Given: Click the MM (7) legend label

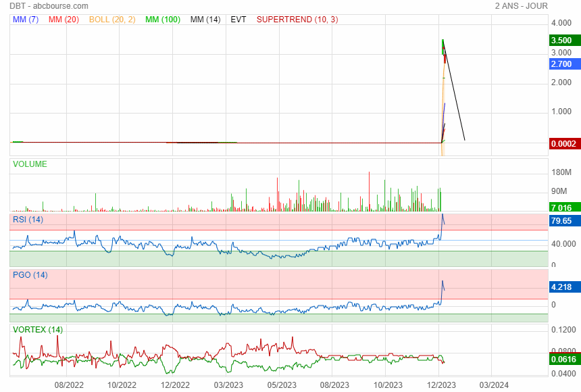Looking at the screenshot, I should tap(26, 20).
